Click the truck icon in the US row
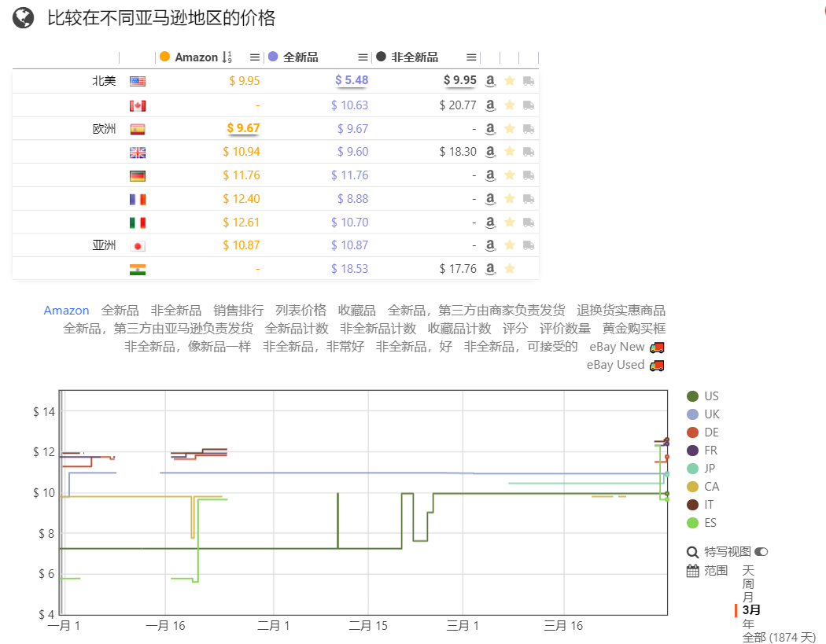This screenshot has height=644, width=826. [x=529, y=81]
